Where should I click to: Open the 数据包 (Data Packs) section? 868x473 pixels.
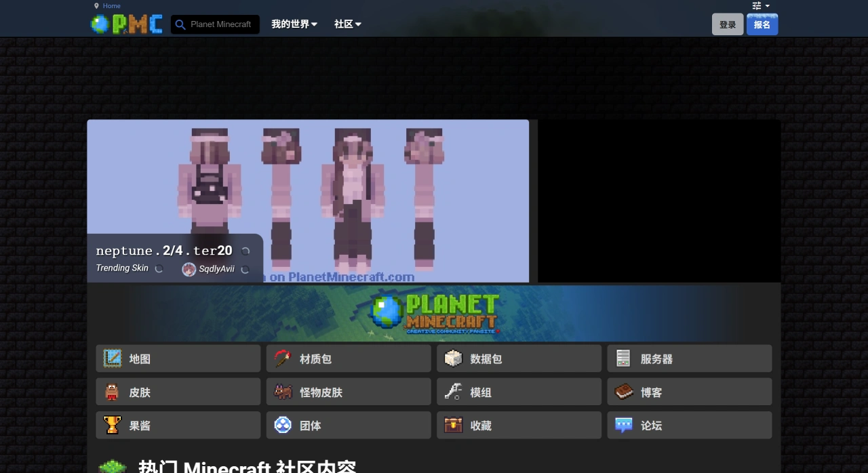coord(519,358)
